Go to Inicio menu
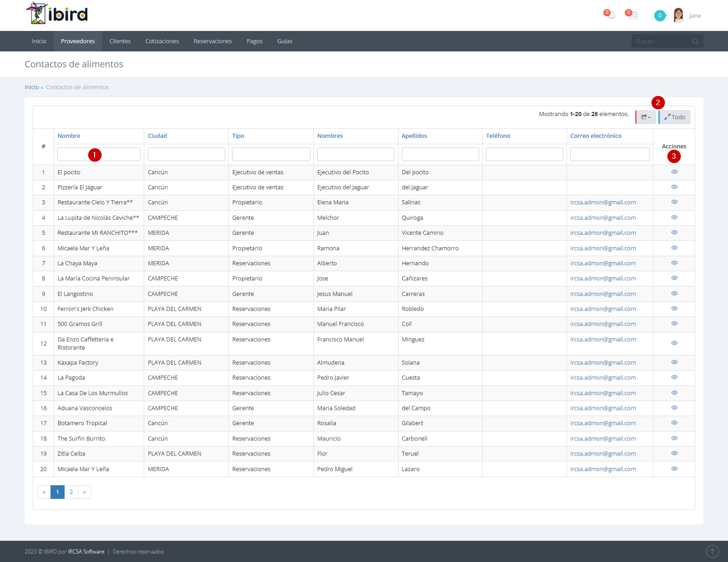This screenshot has height=562, width=728. 39,41
